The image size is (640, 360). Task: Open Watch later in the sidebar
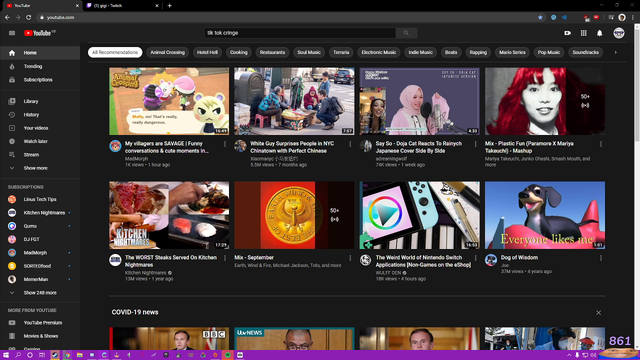pyautogui.click(x=40, y=141)
